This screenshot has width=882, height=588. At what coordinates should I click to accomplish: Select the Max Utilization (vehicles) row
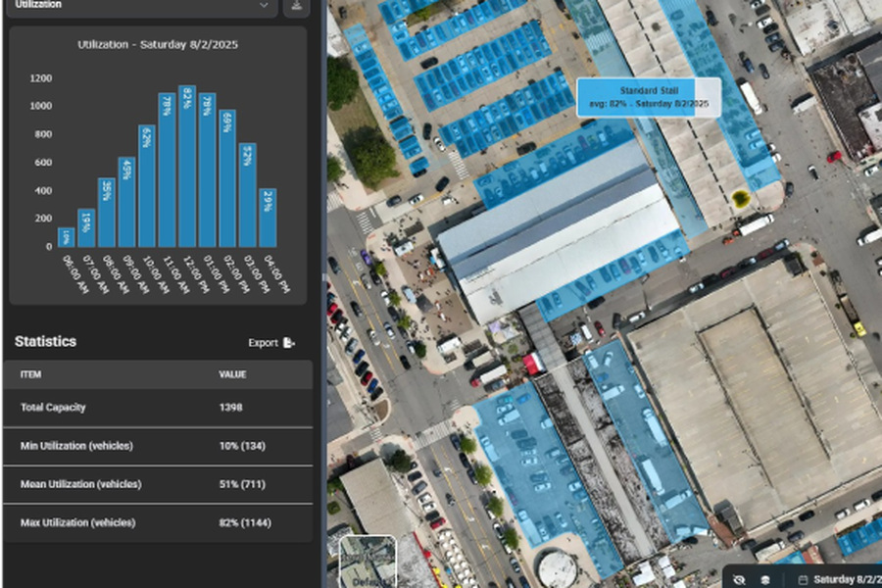click(x=157, y=522)
